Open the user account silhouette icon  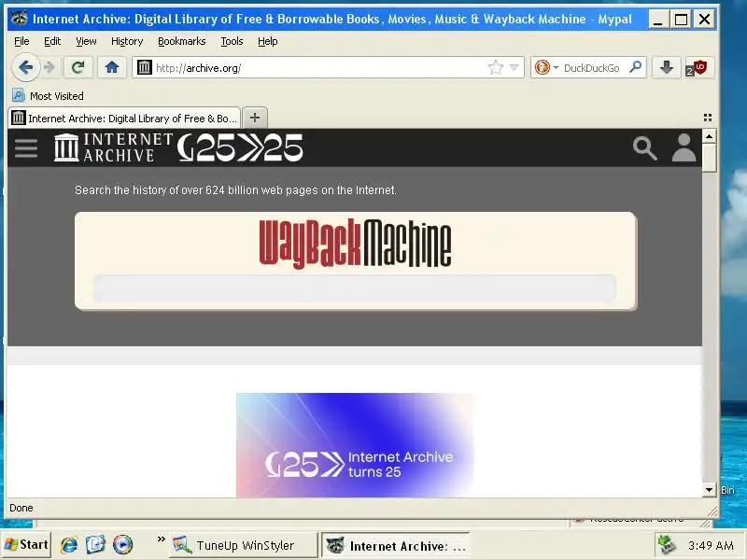click(684, 147)
